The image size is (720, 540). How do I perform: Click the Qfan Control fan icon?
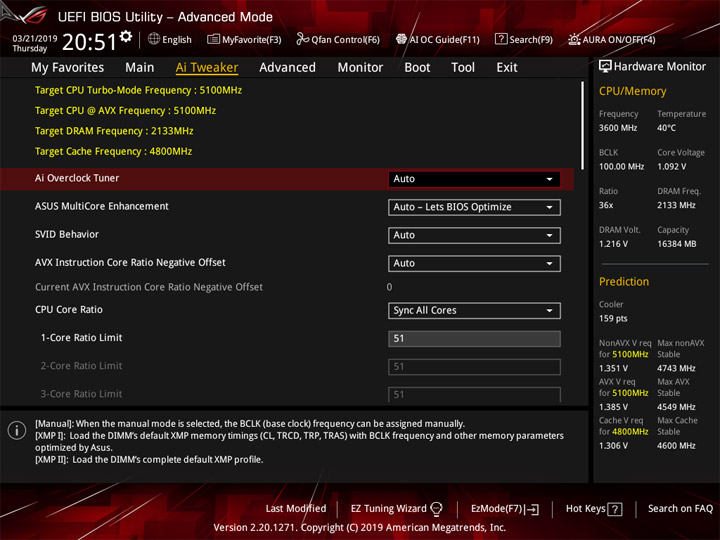point(302,39)
